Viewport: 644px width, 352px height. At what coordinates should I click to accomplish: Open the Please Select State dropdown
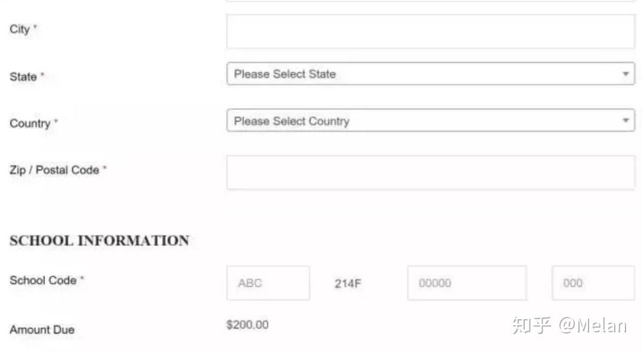pos(430,74)
